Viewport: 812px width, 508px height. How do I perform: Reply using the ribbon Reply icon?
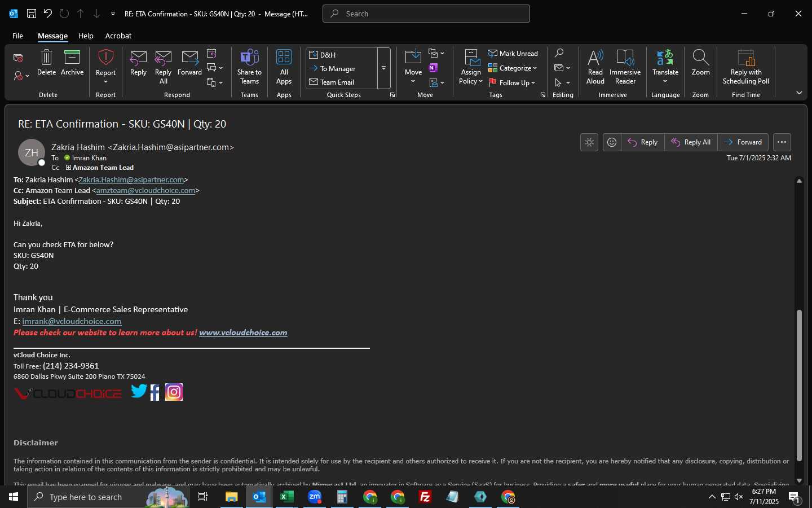click(138, 63)
